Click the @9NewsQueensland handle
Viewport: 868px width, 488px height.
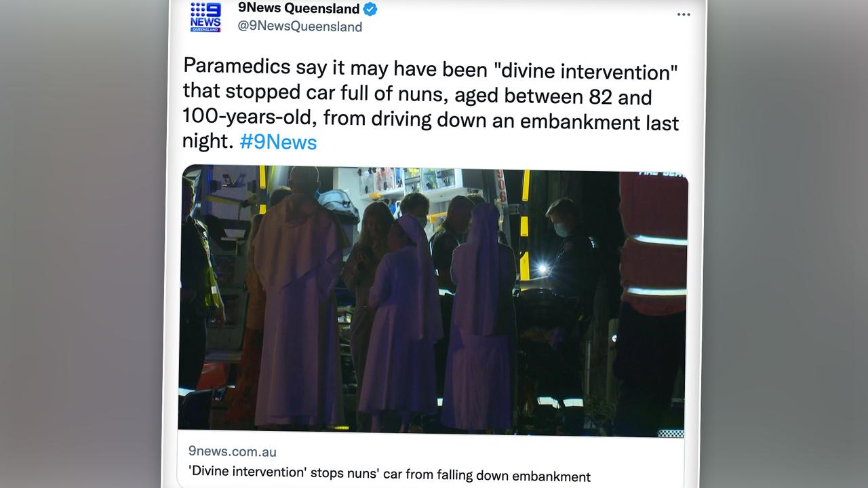pos(299,26)
